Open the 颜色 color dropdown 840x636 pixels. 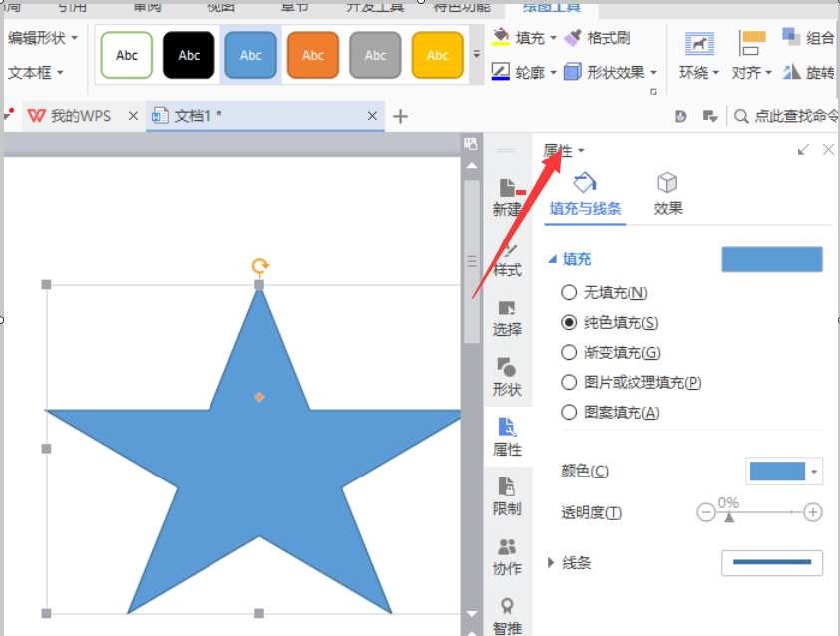pyautogui.click(x=784, y=472)
